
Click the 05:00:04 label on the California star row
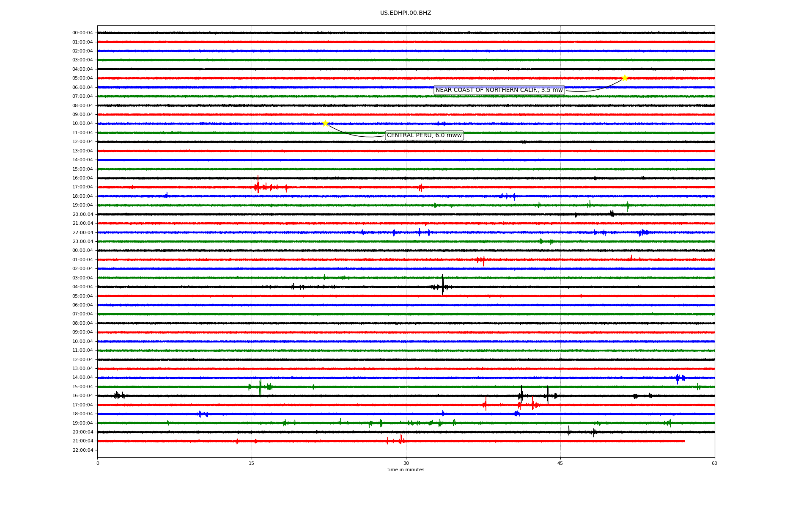point(82,78)
